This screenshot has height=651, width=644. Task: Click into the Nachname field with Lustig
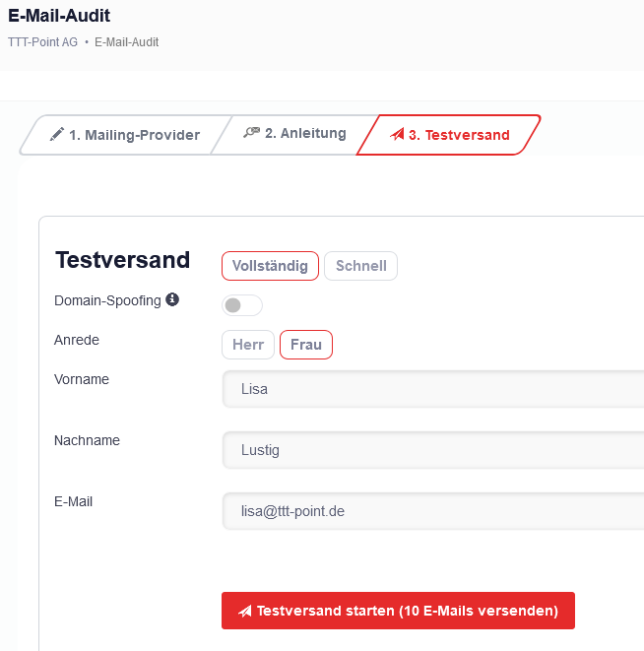tap(433, 450)
